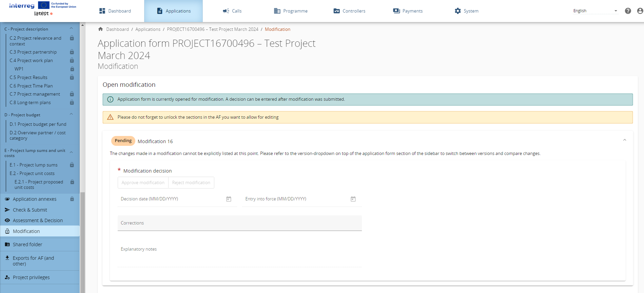This screenshot has height=293, width=644.
Task: Open the English language dropdown
Action: (x=595, y=11)
